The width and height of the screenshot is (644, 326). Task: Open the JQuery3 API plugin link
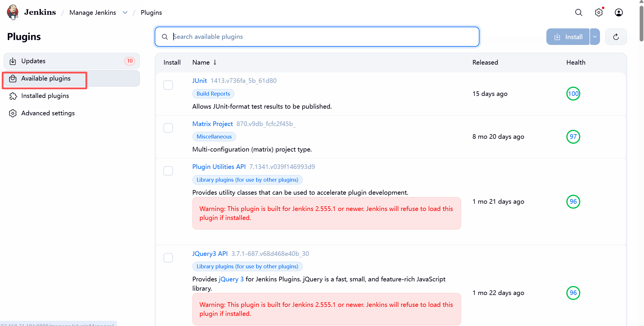(x=210, y=254)
